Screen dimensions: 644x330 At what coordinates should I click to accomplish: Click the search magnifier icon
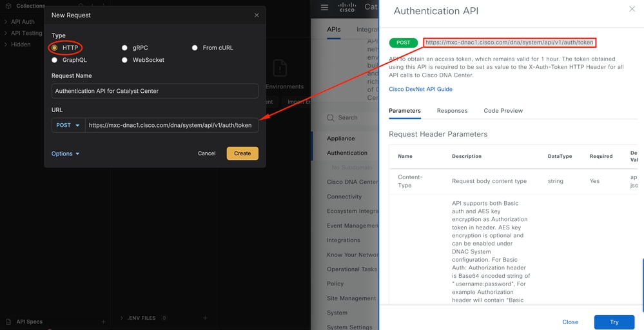coord(330,118)
